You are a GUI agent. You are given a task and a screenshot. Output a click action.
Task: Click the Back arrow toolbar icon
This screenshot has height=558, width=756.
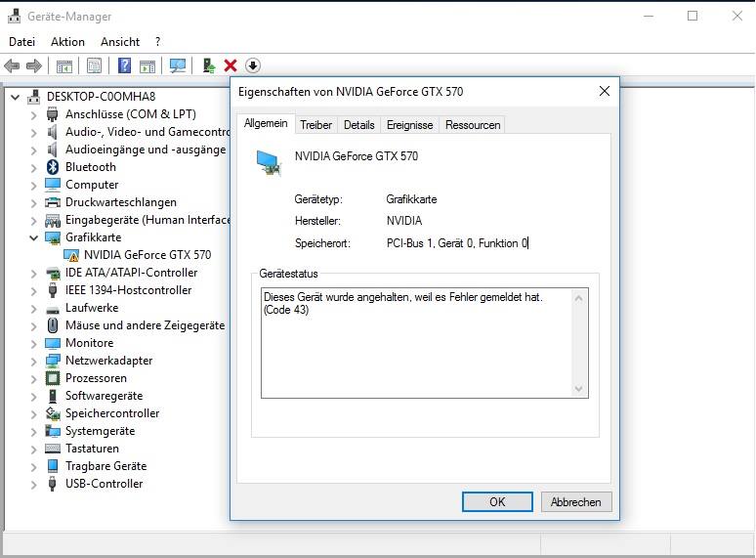tap(12, 65)
